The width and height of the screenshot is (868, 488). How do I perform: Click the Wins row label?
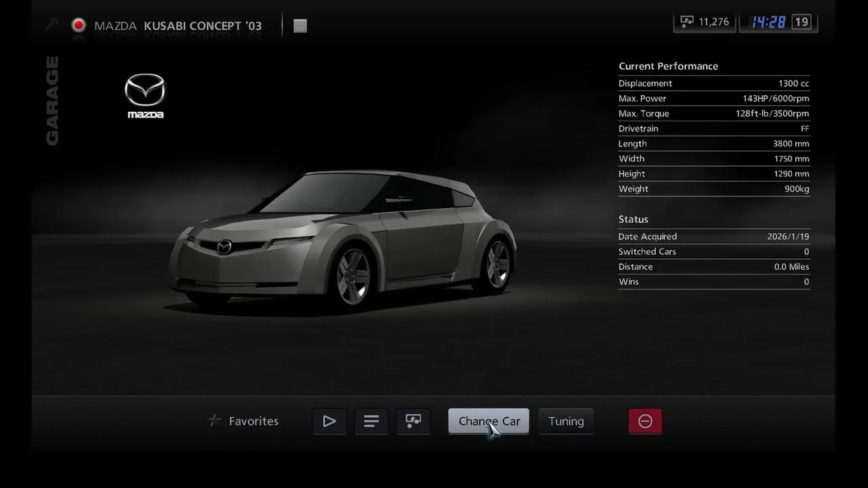[x=629, y=281]
